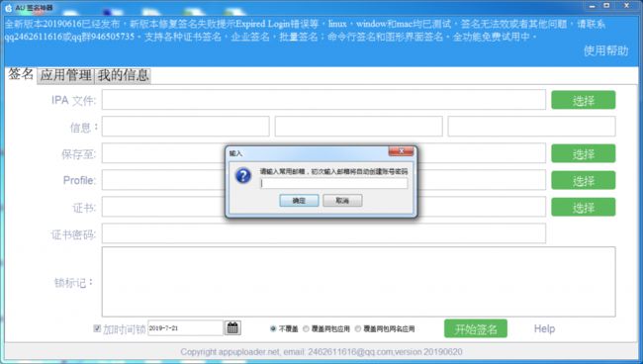
Task: Open the 使用帮助 link
Action: 605,50
